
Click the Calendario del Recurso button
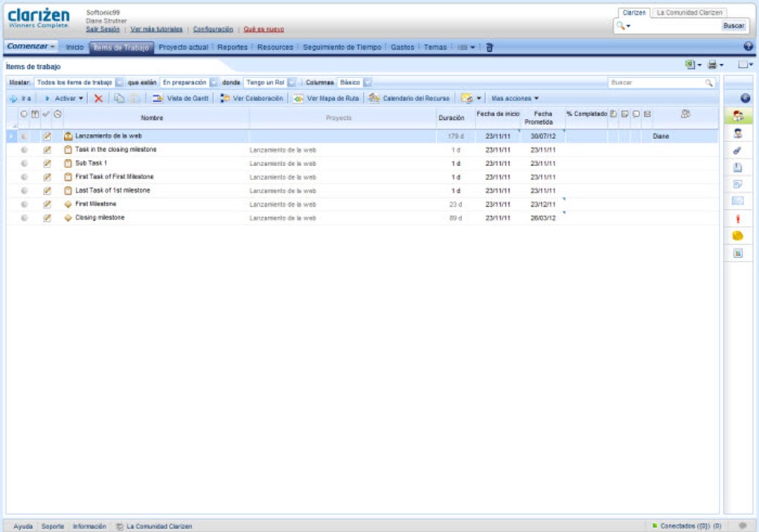coord(409,98)
